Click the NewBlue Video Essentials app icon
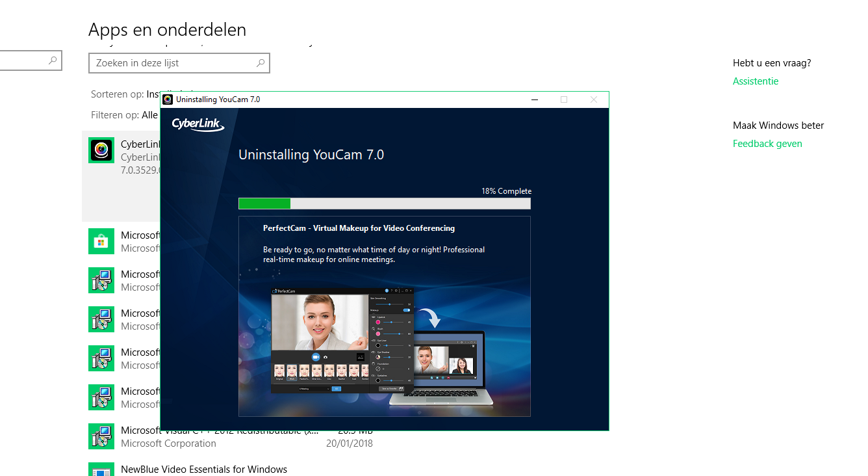 (101, 469)
